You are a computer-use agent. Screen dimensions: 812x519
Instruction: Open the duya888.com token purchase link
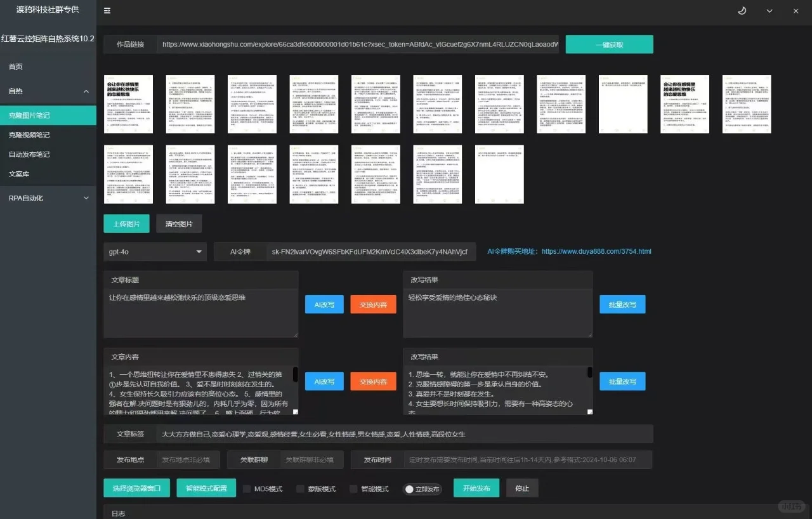596,252
